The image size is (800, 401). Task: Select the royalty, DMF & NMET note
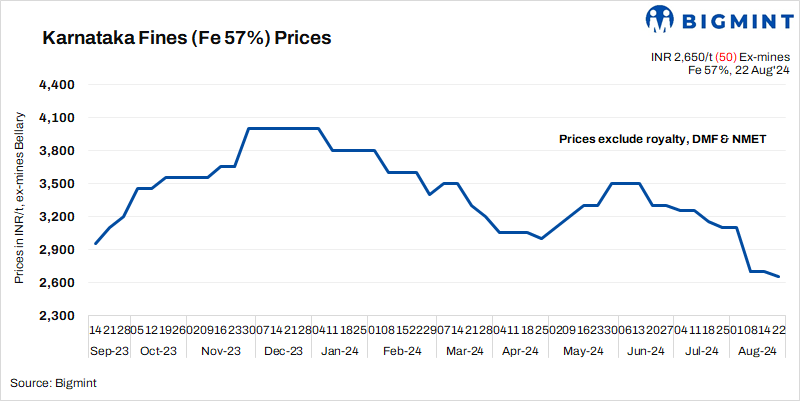(662, 139)
